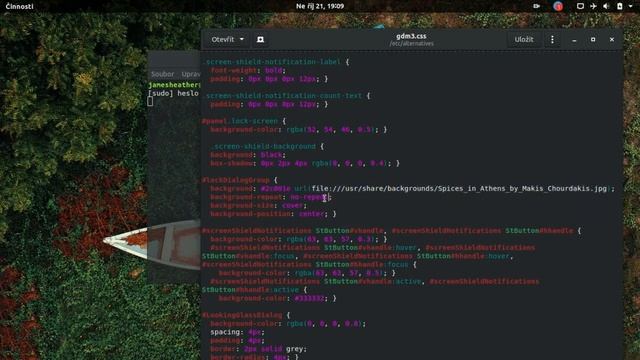Image resolution: width=640 pixels, height=360 pixels.
Task: Click the [sudo] heslo line in terminal
Action: pos(173,93)
